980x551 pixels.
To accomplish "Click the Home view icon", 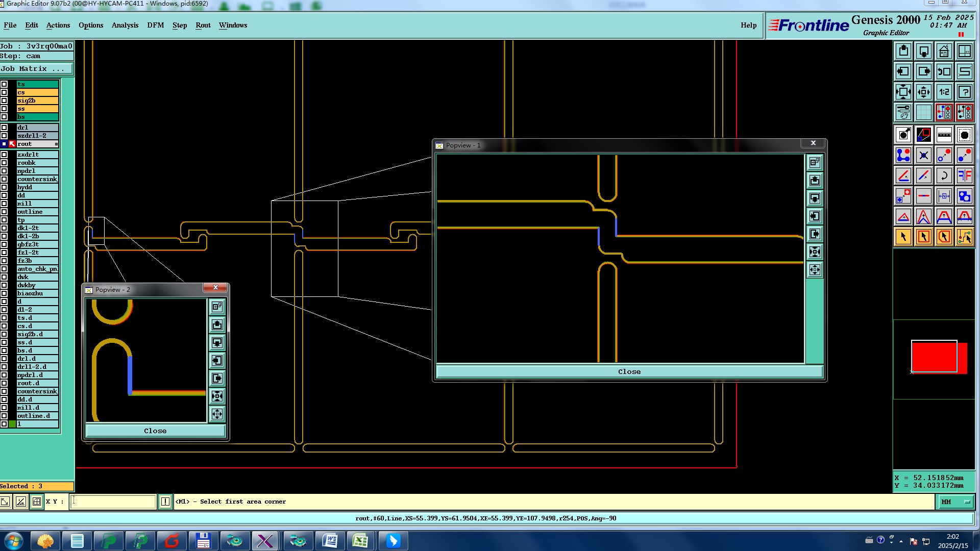I will [944, 51].
